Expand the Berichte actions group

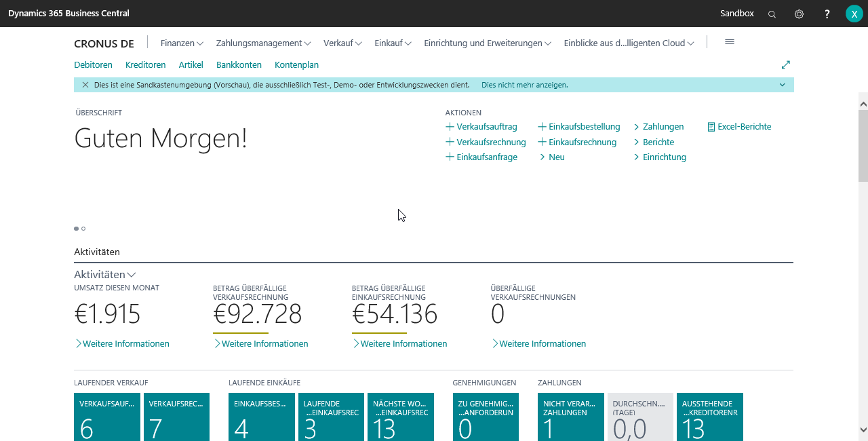point(654,142)
